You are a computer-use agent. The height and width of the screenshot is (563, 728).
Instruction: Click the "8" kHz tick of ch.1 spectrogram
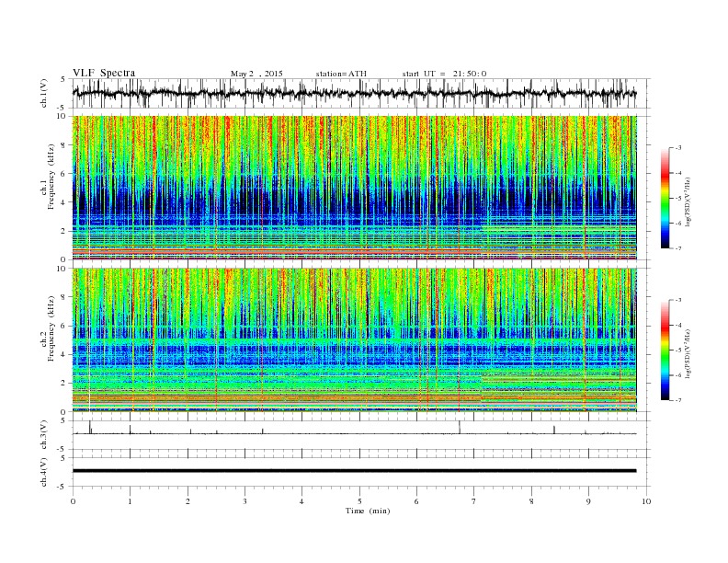64,145
